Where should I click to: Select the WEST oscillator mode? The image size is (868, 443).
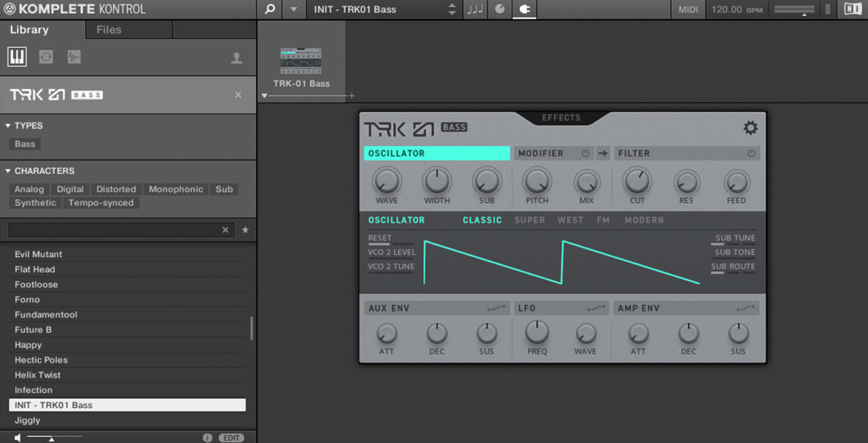pyautogui.click(x=570, y=221)
